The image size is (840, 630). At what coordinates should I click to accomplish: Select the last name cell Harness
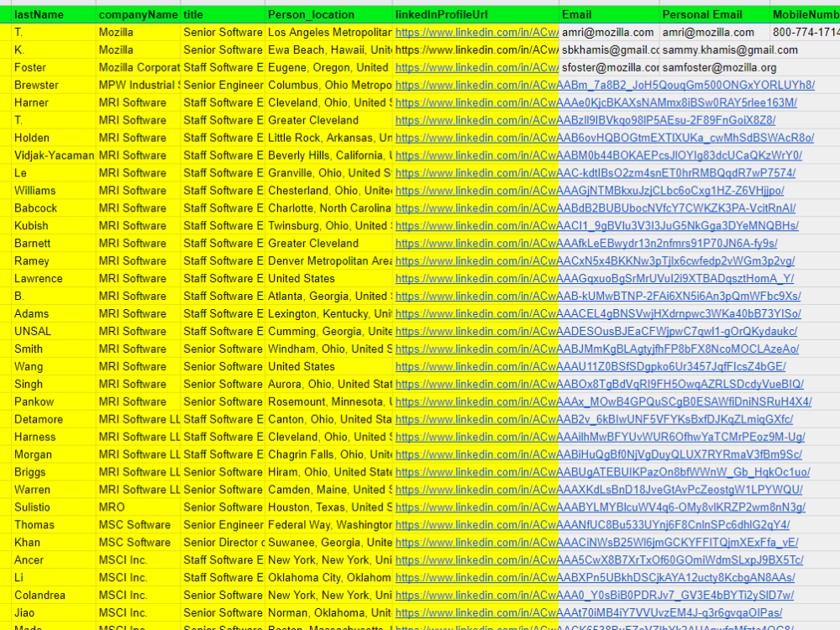coord(54,437)
